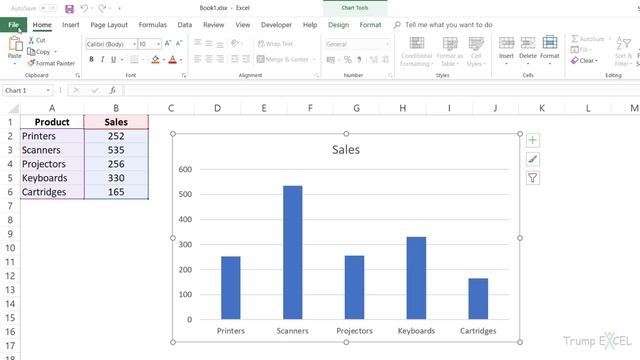
Task: Switch to the Insert tab
Action: tap(71, 25)
